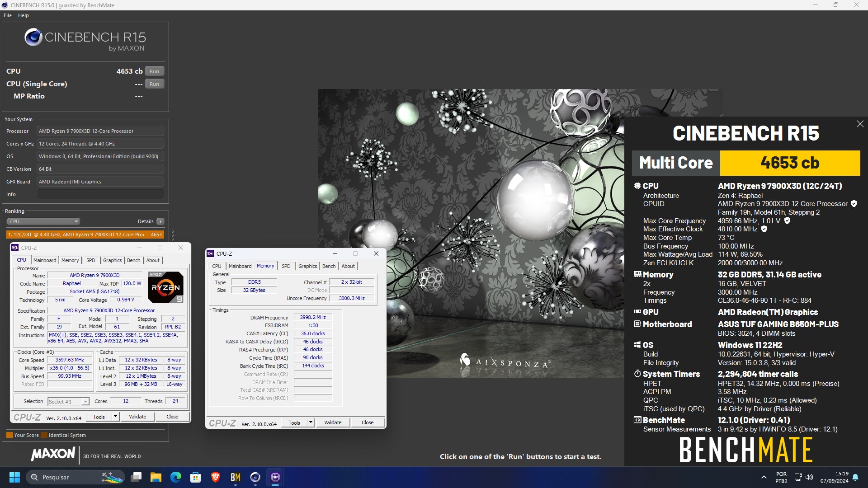
Task: Switch to Bench tab in first CPU-Z
Action: tap(134, 260)
